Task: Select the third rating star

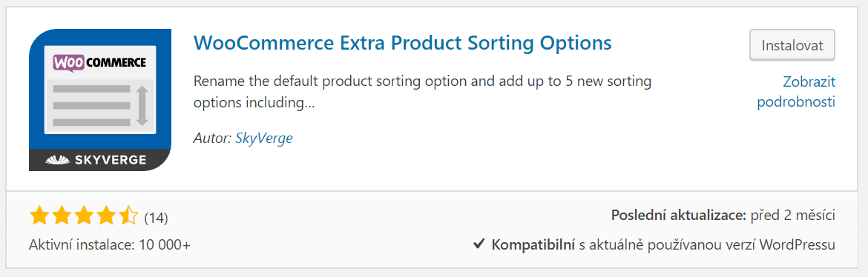Action: pyautogui.click(x=84, y=216)
